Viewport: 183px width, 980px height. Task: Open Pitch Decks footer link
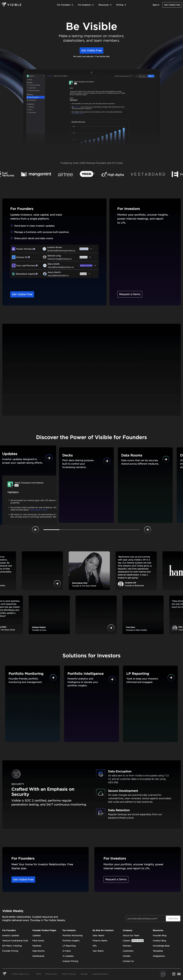click(38, 940)
